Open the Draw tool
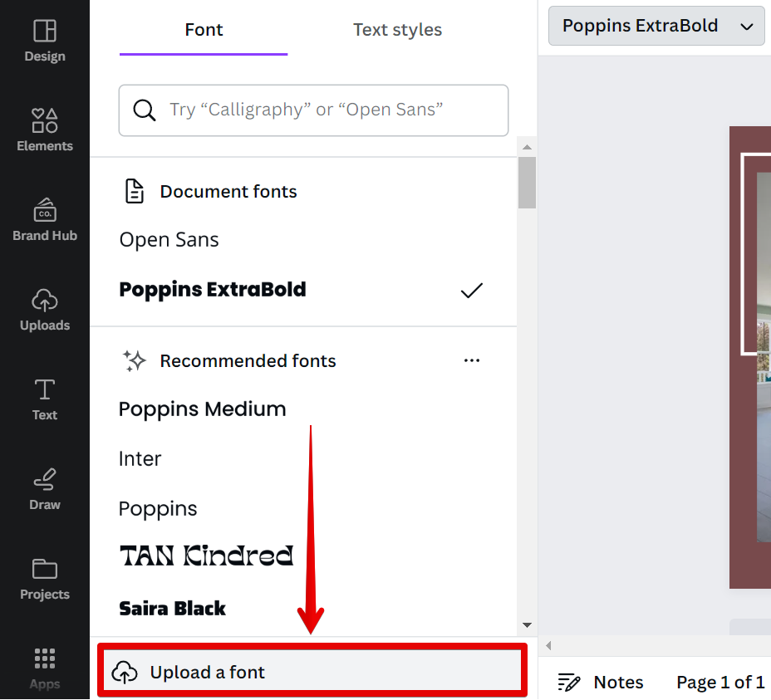The width and height of the screenshot is (771, 700). click(x=44, y=479)
